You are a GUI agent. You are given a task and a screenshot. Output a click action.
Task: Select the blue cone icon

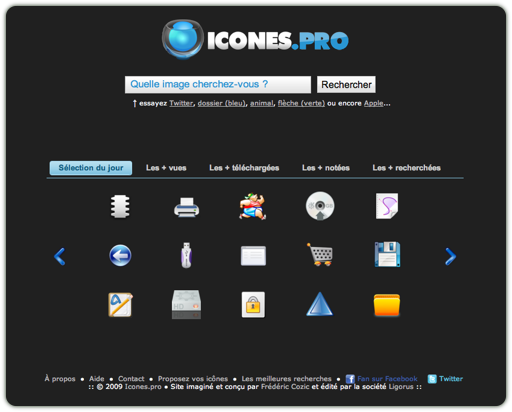(319, 304)
